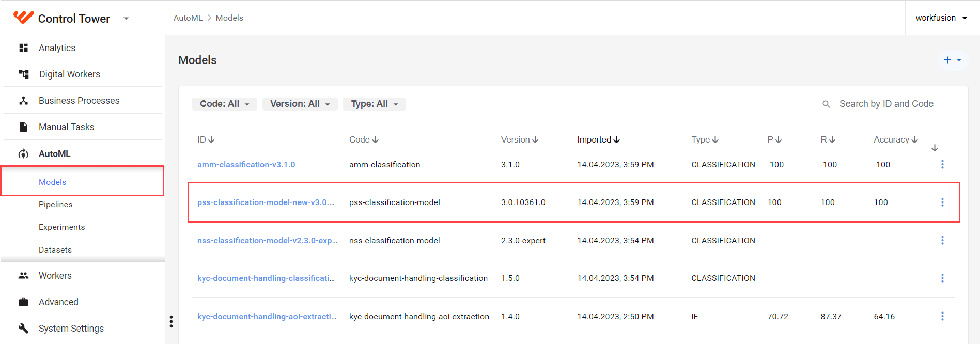
Task: Sort table by ID column
Action: [206, 139]
